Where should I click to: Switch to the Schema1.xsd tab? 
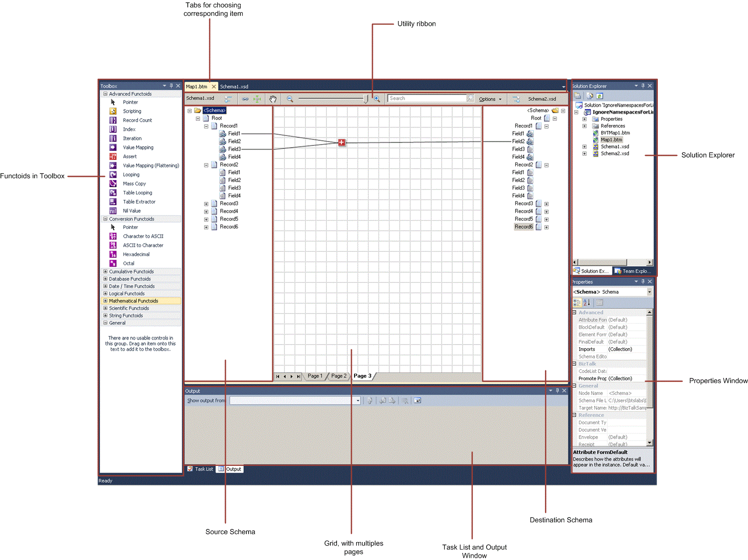pyautogui.click(x=233, y=86)
